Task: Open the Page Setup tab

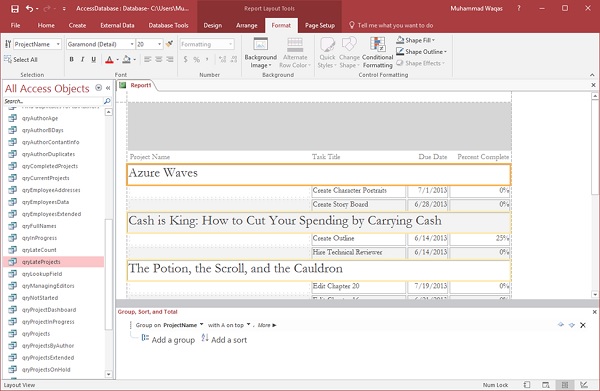Action: 320,26
